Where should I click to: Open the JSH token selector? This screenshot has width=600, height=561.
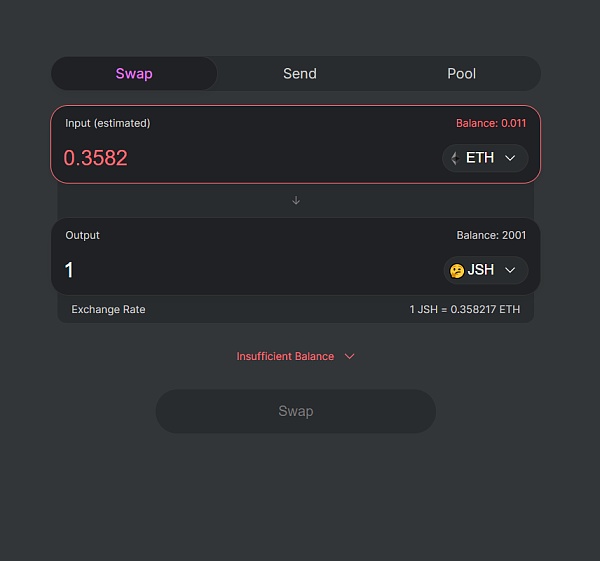[x=485, y=270]
